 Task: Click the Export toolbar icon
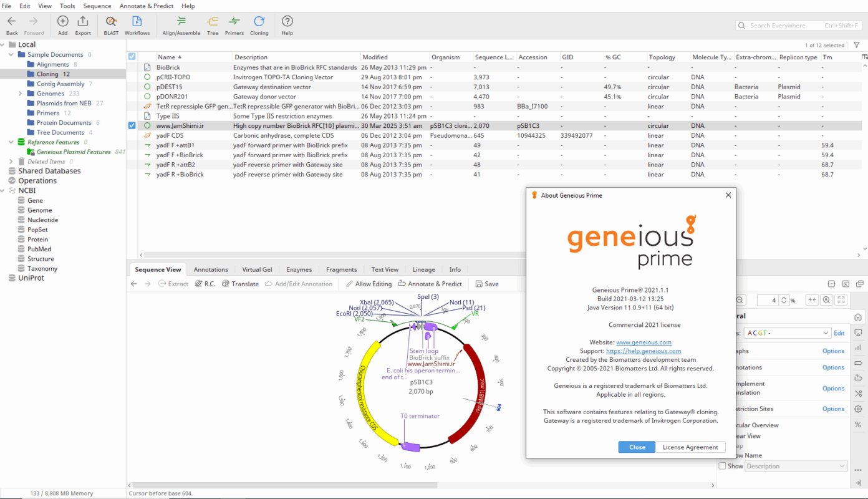click(83, 26)
